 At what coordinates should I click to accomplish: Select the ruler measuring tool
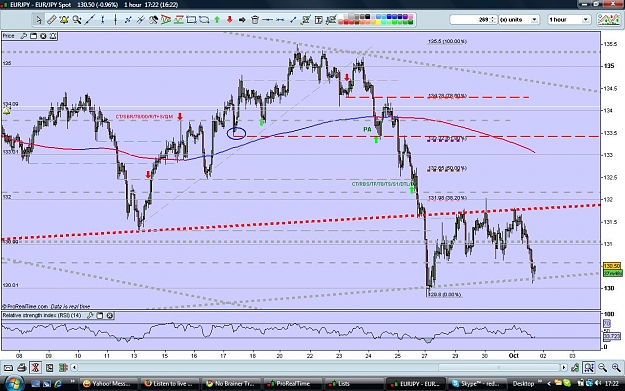[51, 20]
